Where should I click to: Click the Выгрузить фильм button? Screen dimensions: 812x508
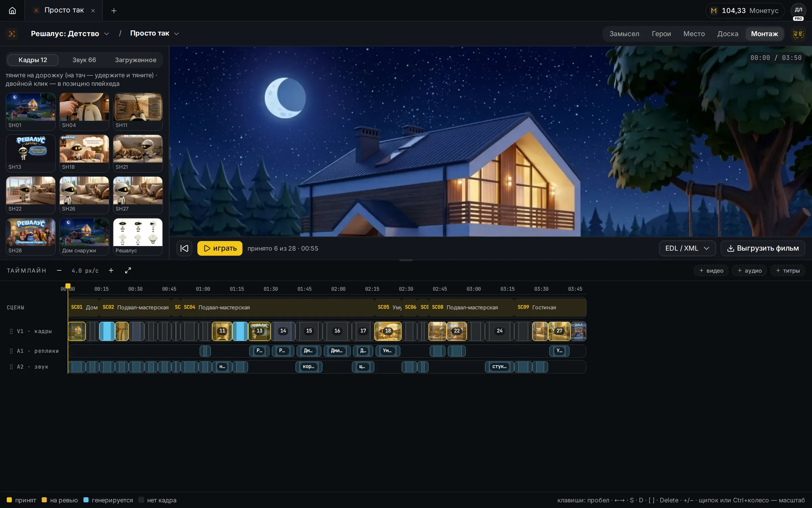[763, 248]
